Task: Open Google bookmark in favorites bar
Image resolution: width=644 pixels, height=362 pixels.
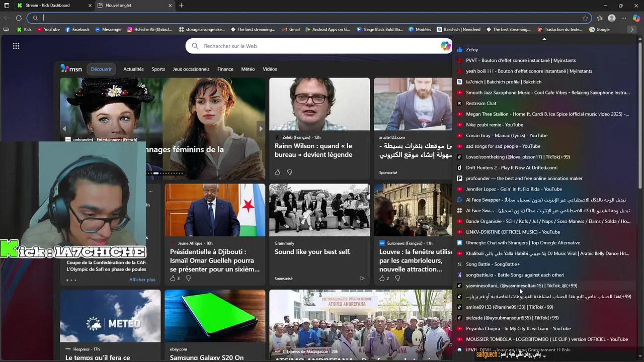Action: [x=599, y=29]
